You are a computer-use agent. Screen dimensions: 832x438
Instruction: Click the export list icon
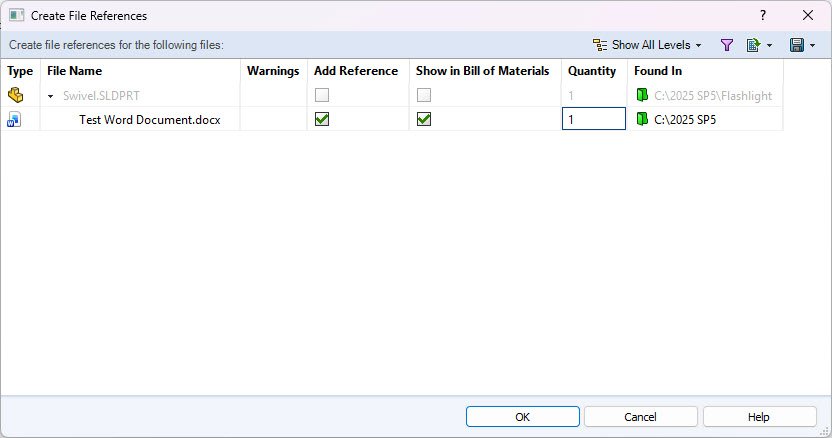click(x=753, y=45)
